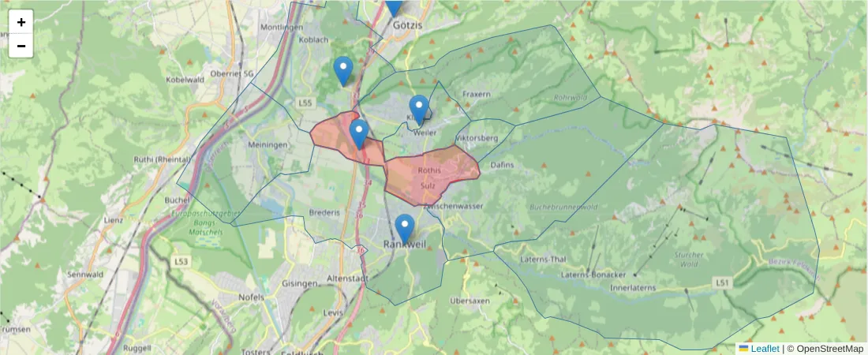Click the map marker above Rankweil
This screenshot has height=355, width=868.
pos(405,230)
